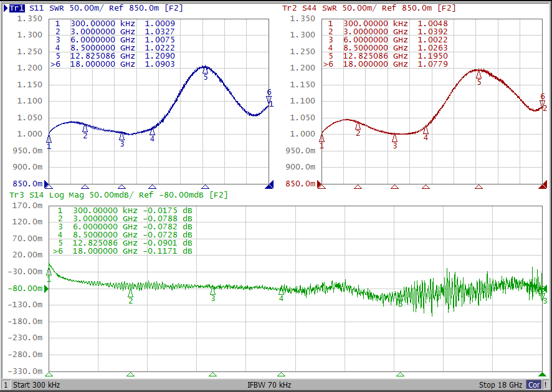Activate the Tr1 trace label
Screen dimensions: 552x392
click(x=17, y=8)
